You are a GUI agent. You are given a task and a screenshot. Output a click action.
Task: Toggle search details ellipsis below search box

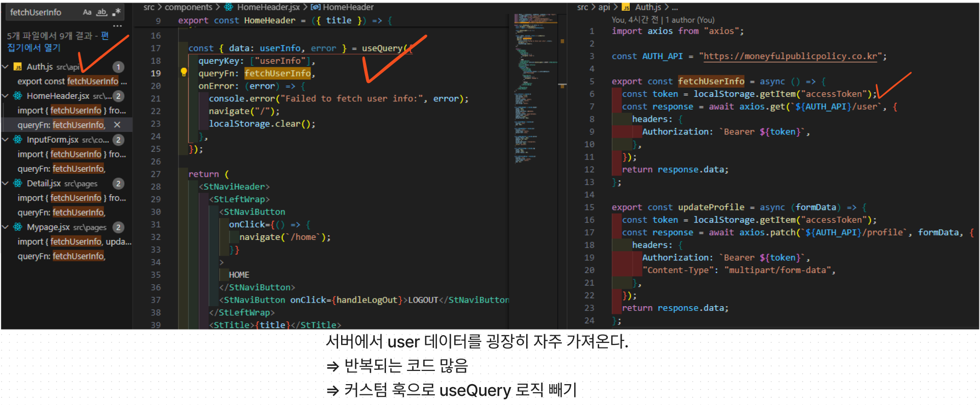(117, 25)
